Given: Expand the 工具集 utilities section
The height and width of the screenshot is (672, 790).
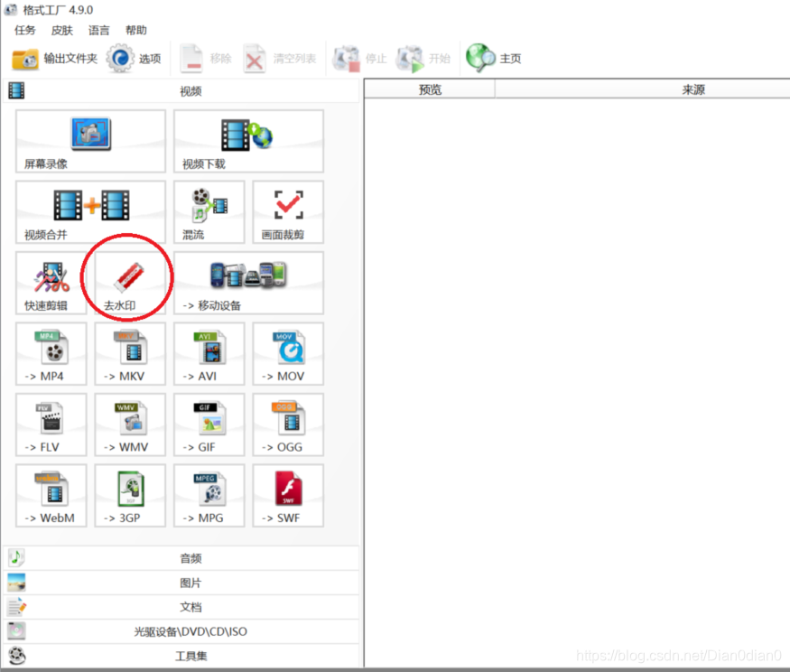Looking at the screenshot, I should click(x=181, y=656).
